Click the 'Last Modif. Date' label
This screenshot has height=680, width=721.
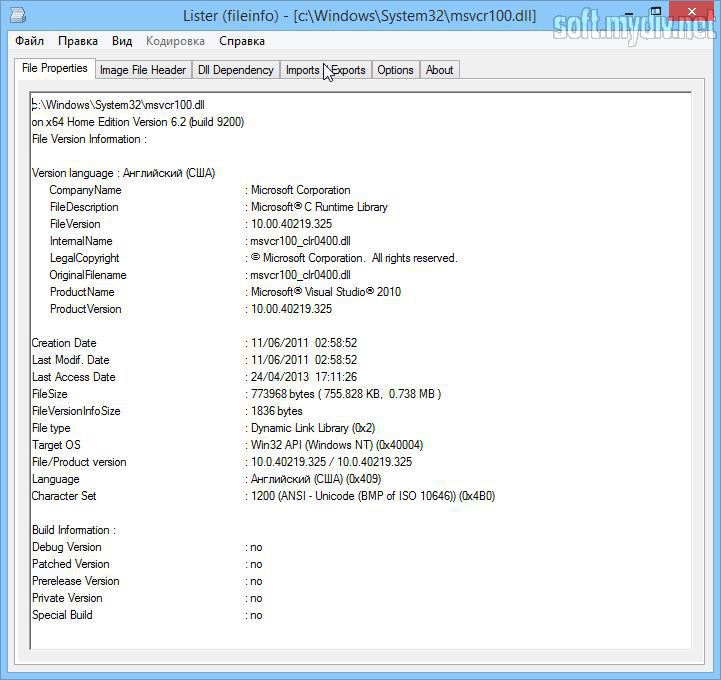[x=71, y=360]
